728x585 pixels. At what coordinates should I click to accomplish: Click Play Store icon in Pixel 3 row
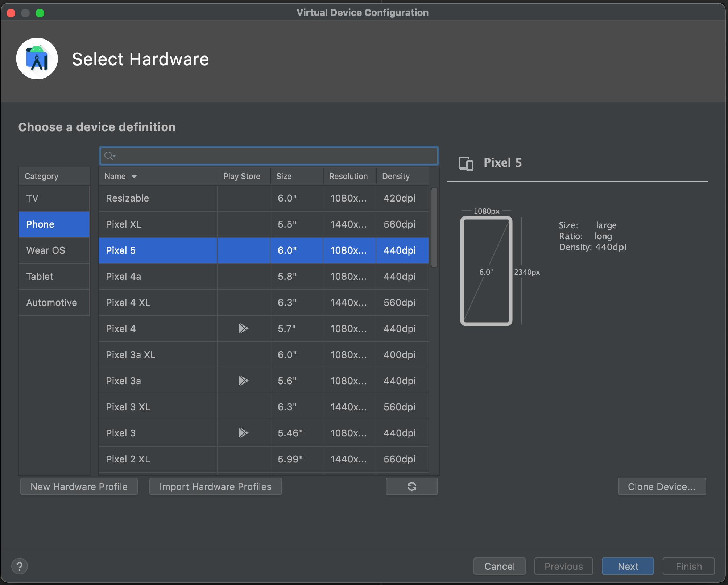tap(243, 433)
